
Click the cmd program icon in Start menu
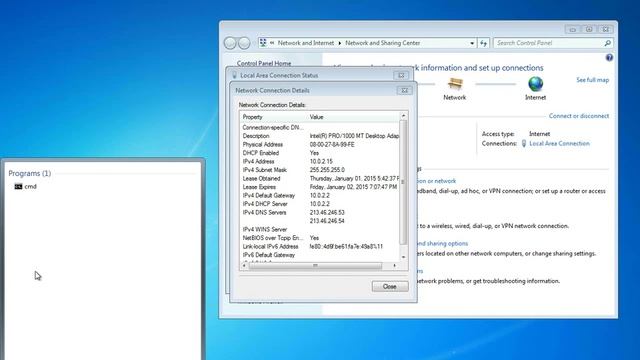click(x=18, y=187)
